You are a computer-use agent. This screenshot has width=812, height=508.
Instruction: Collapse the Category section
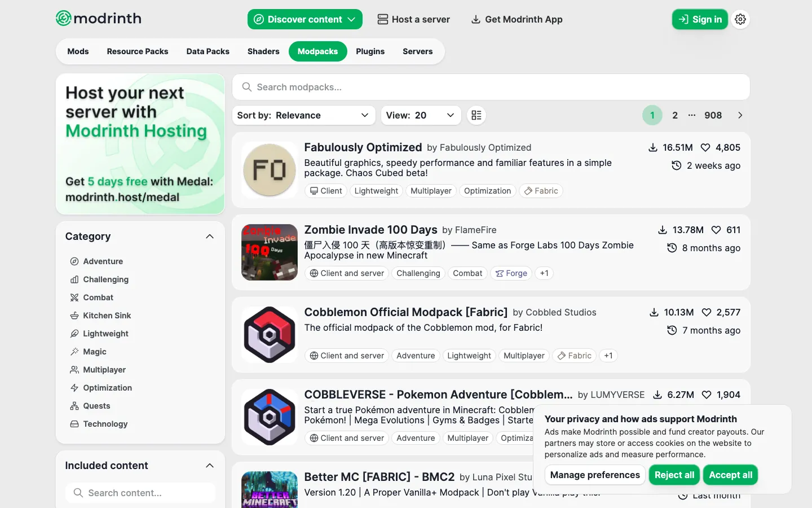210,237
